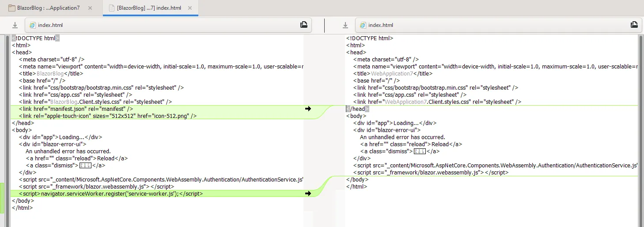The height and width of the screenshot is (227, 644).
Task: Push the serviceWorker script line to the right pane
Action: point(308,193)
